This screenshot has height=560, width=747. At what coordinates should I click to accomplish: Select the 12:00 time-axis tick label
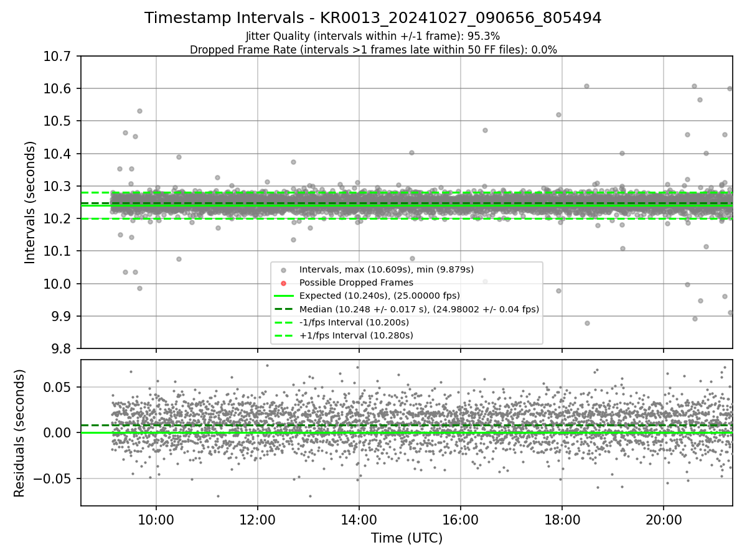click(x=257, y=520)
